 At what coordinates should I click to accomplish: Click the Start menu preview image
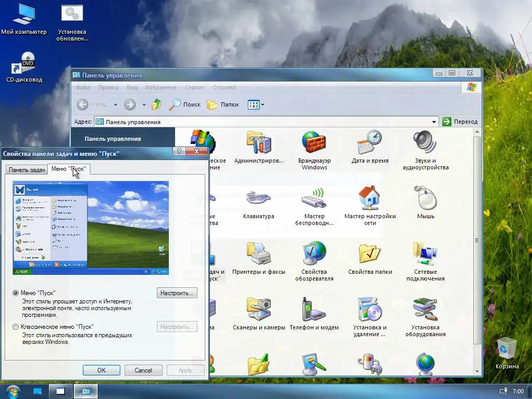90,228
